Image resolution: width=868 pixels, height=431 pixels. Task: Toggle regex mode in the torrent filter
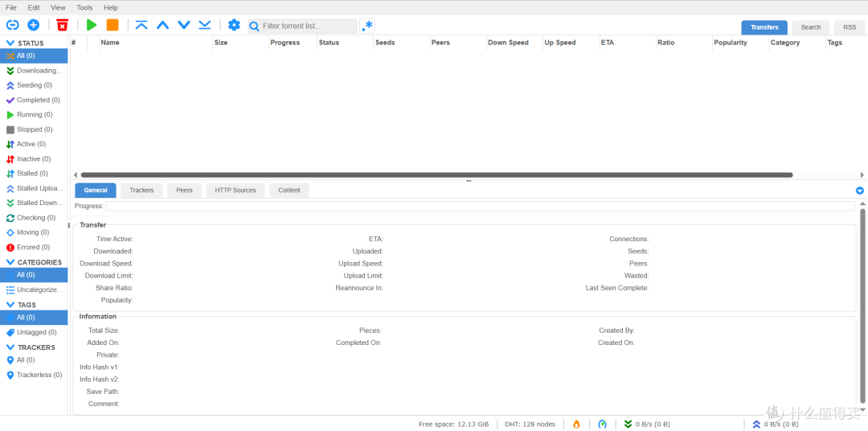367,26
